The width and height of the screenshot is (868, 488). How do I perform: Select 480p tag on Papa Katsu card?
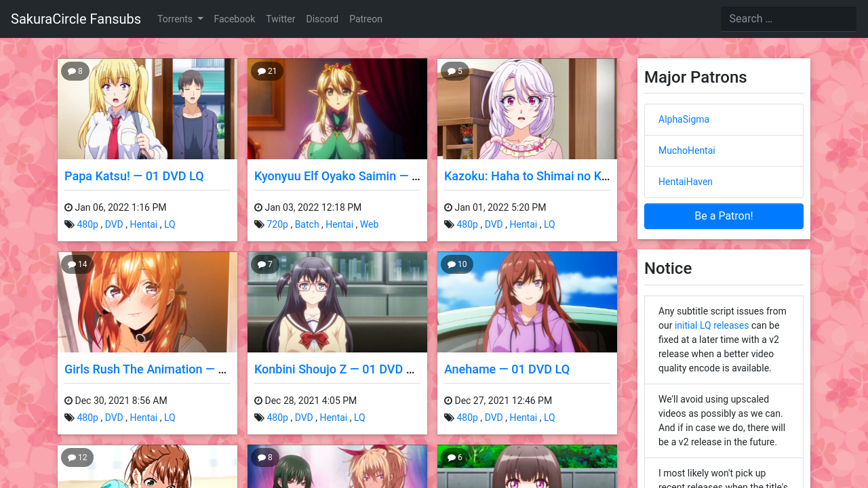click(87, 224)
